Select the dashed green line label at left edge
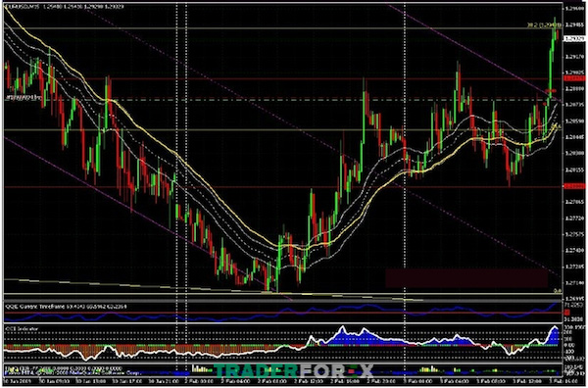The width and height of the screenshot is (588, 388). pos(24,98)
